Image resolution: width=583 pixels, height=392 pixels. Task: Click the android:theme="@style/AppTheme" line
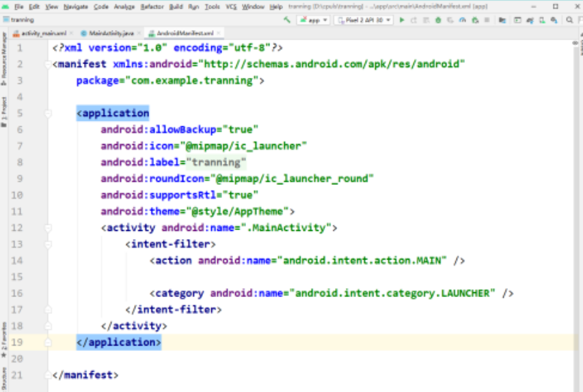[198, 212]
